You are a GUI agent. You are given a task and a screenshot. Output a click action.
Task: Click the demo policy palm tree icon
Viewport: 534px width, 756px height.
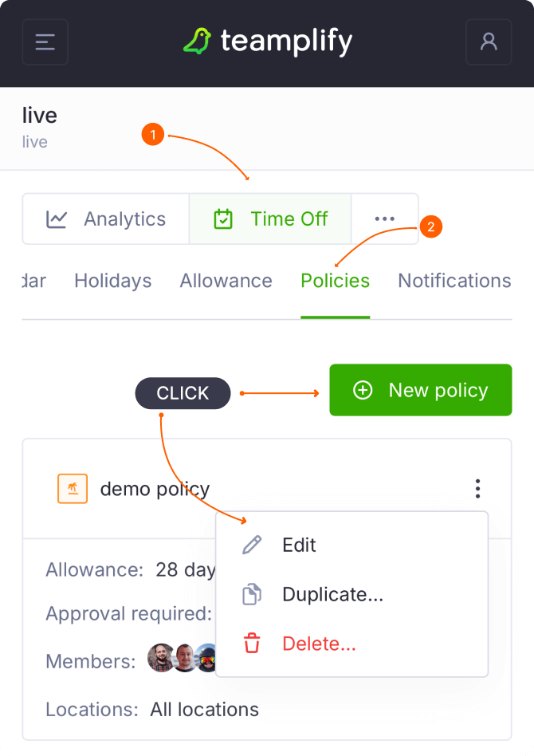click(x=73, y=489)
